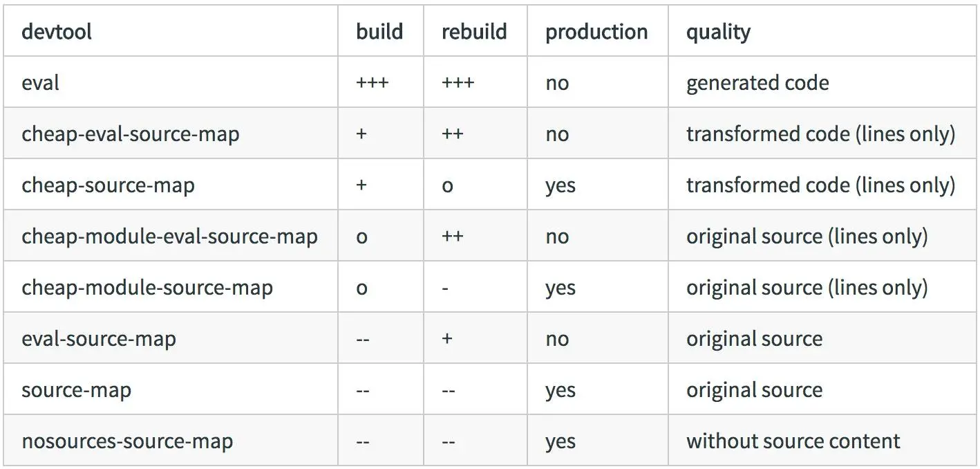The width and height of the screenshot is (980, 469).
Task: Click the build column header
Action: [x=379, y=32]
